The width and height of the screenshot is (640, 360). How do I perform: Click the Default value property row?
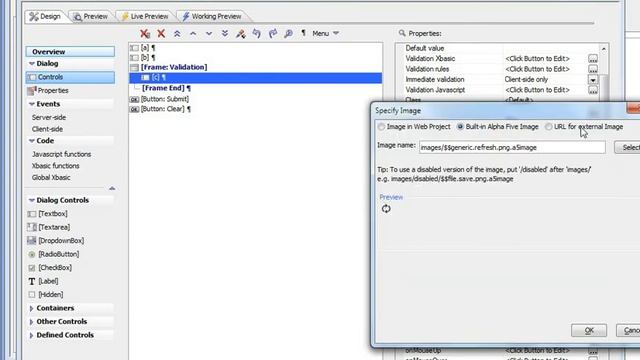click(x=498, y=48)
